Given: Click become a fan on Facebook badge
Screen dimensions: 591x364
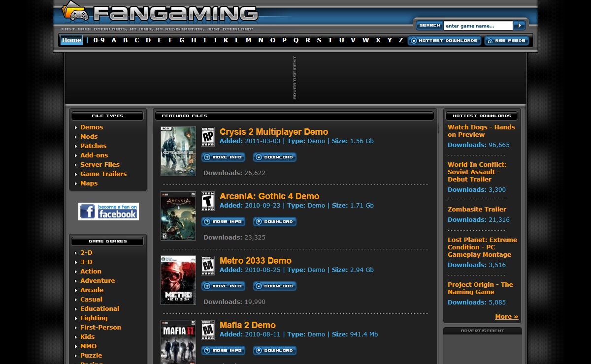Looking at the screenshot, I should (x=108, y=212).
